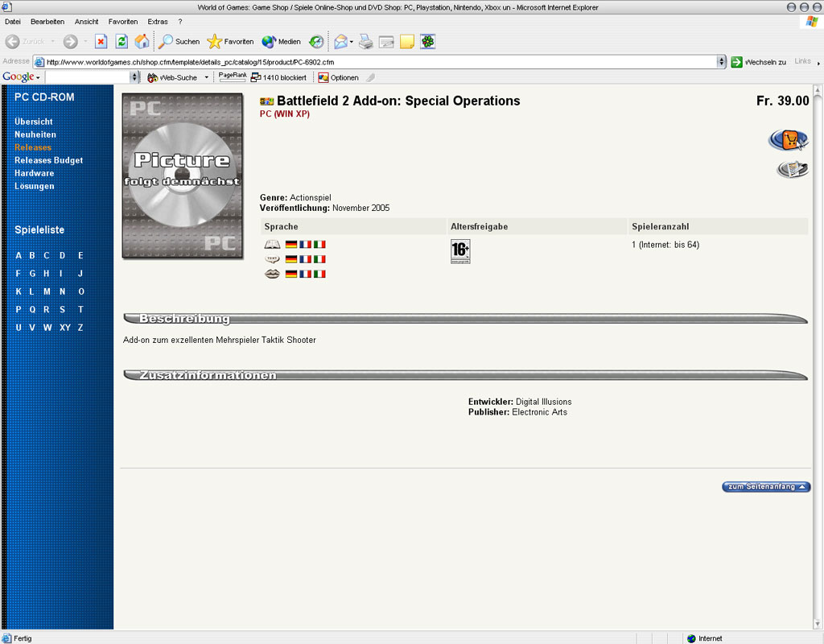824x644 pixels.
Task: Open Releases sidebar link
Action: coord(33,147)
